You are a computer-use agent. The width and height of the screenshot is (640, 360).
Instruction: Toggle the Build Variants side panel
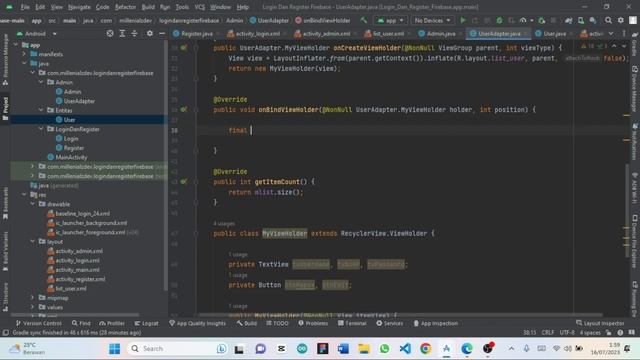tap(5, 251)
